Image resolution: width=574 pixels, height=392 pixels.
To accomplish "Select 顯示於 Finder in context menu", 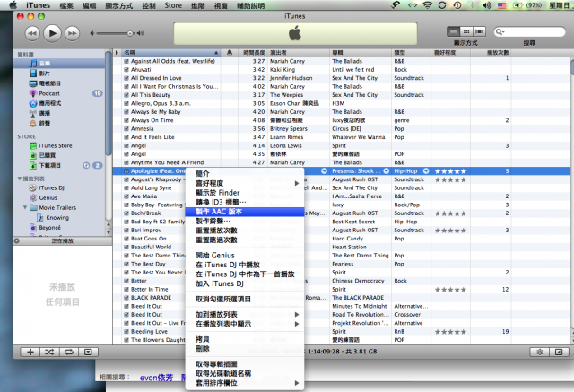I will click(245, 193).
